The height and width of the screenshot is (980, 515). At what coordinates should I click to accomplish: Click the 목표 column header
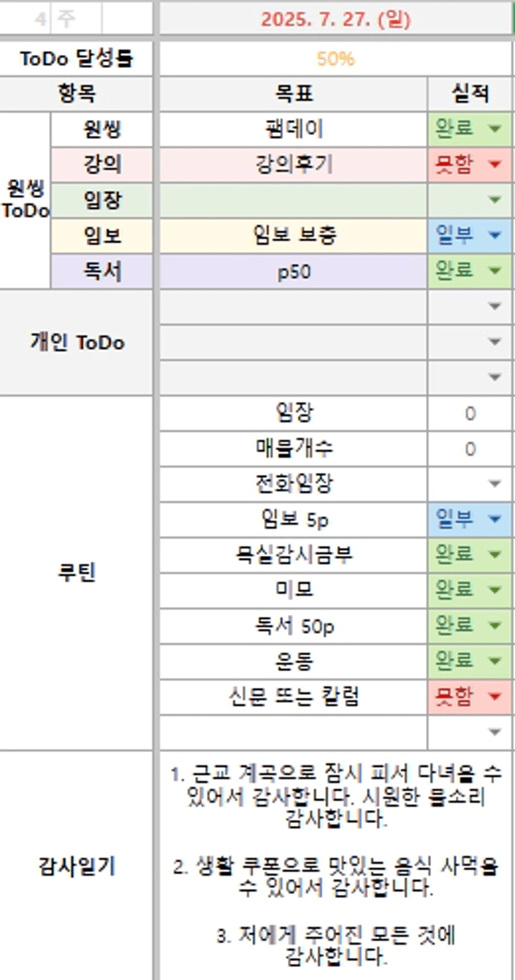tap(293, 94)
